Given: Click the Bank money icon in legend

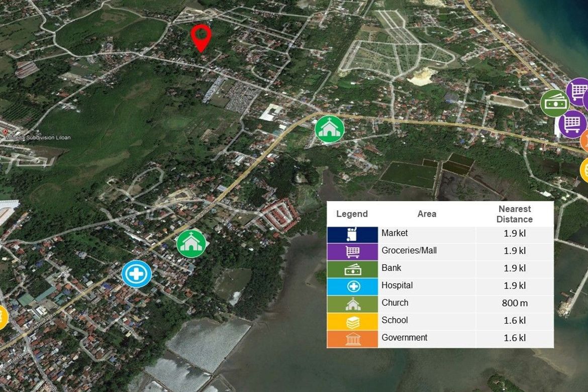Looking at the screenshot, I should (352, 269).
